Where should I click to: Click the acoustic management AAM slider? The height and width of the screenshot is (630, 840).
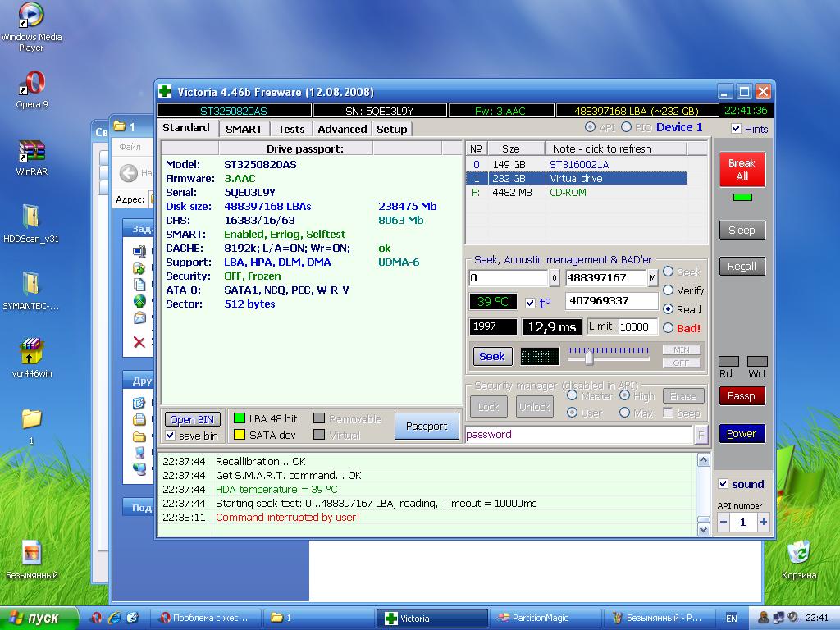[x=588, y=357]
